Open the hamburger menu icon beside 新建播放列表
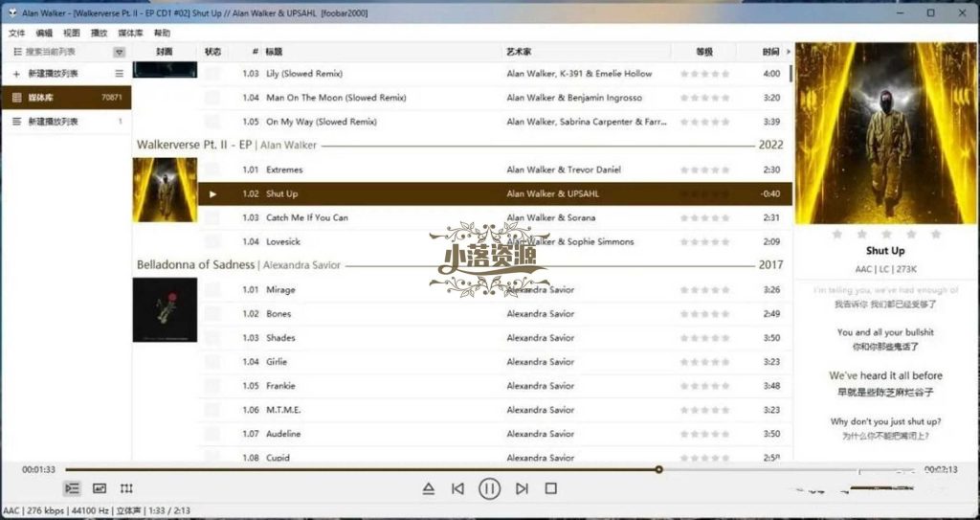Viewport: 980px width, 520px height. [120, 74]
